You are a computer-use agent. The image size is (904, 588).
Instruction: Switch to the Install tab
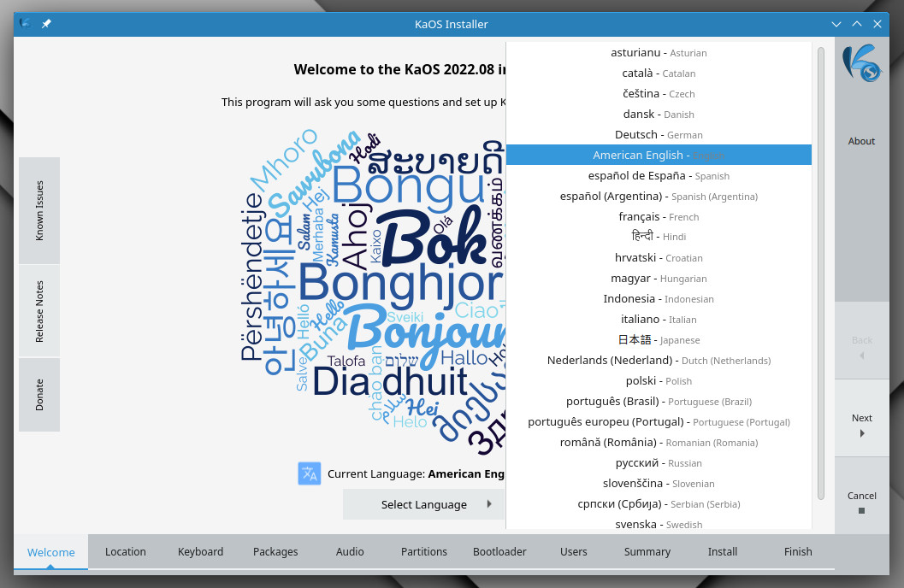click(723, 552)
